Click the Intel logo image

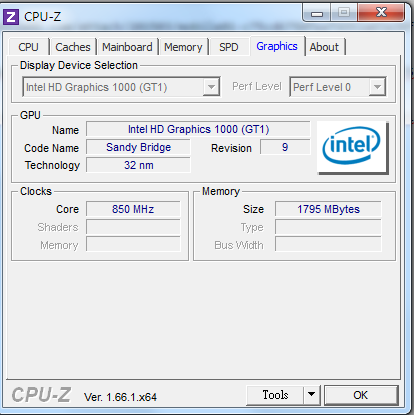pos(352,147)
